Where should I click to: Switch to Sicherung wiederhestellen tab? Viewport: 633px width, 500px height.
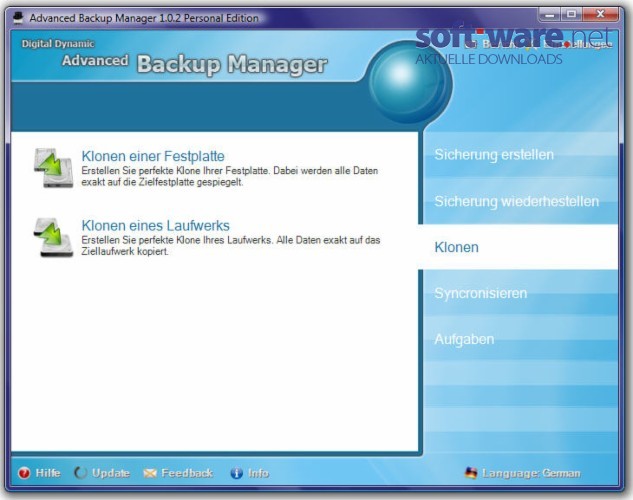pyautogui.click(x=520, y=201)
